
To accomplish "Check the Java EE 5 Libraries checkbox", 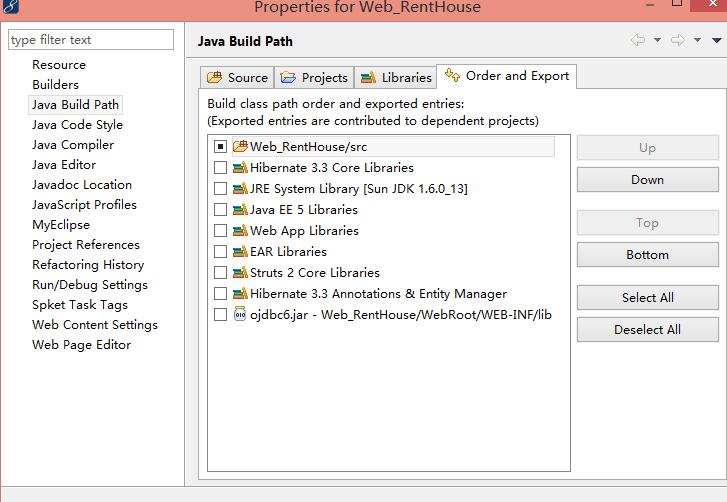I will point(220,210).
